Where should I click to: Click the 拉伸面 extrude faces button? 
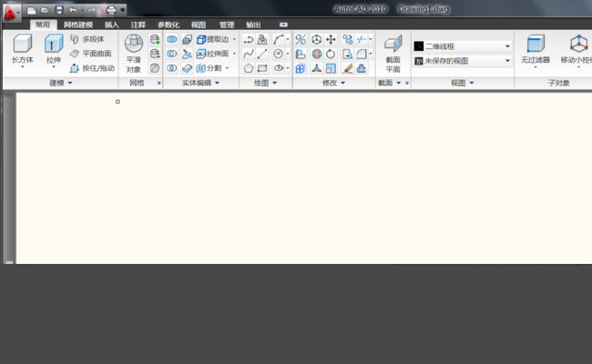213,54
